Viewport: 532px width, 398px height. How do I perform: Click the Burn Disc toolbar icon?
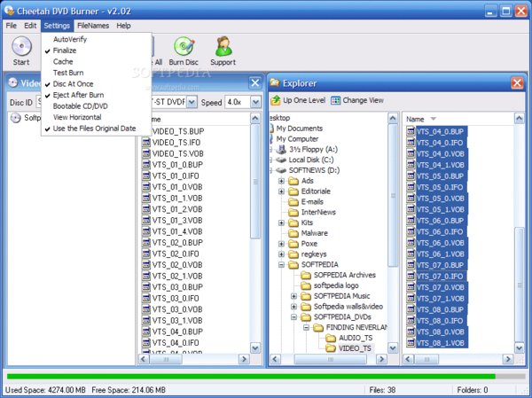(x=184, y=47)
